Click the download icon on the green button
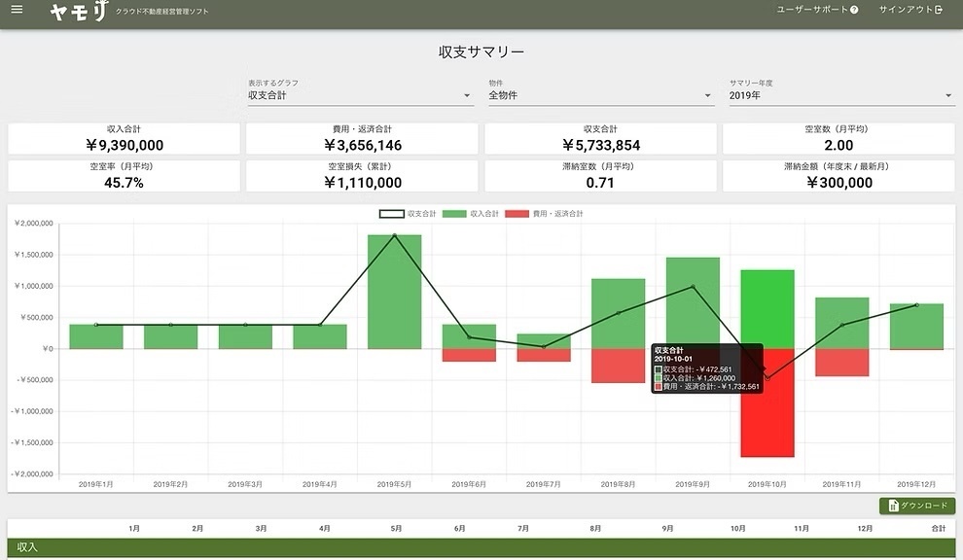963x560 pixels. pyautogui.click(x=893, y=505)
